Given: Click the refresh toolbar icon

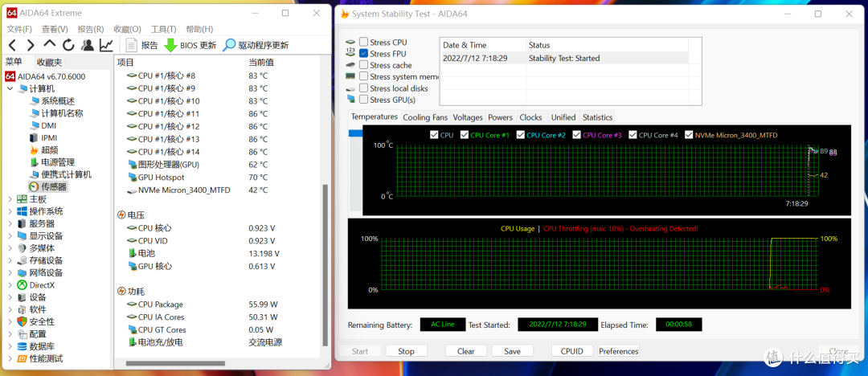Looking at the screenshot, I should 68,46.
